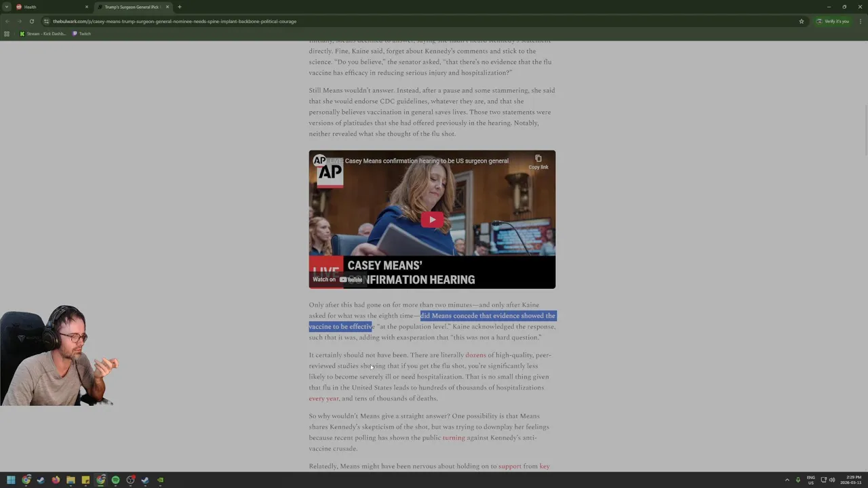Open the Windows Start menu
The width and height of the screenshot is (868, 488).
(x=11, y=480)
